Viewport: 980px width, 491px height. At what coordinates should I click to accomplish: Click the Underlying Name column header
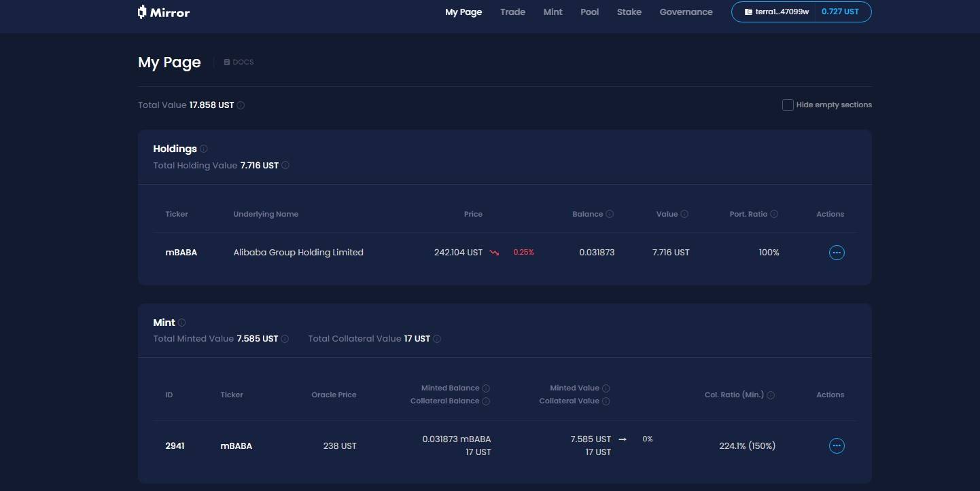[266, 214]
